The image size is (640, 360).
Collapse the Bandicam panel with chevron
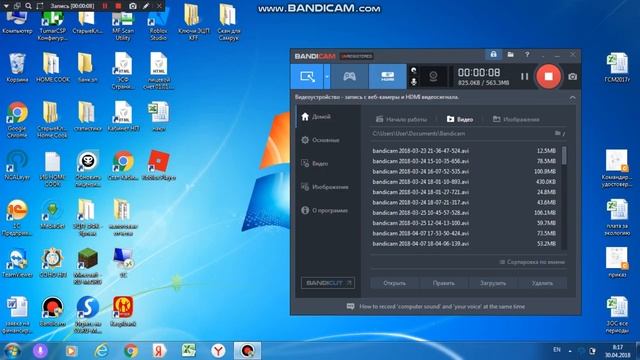[x=572, y=98]
